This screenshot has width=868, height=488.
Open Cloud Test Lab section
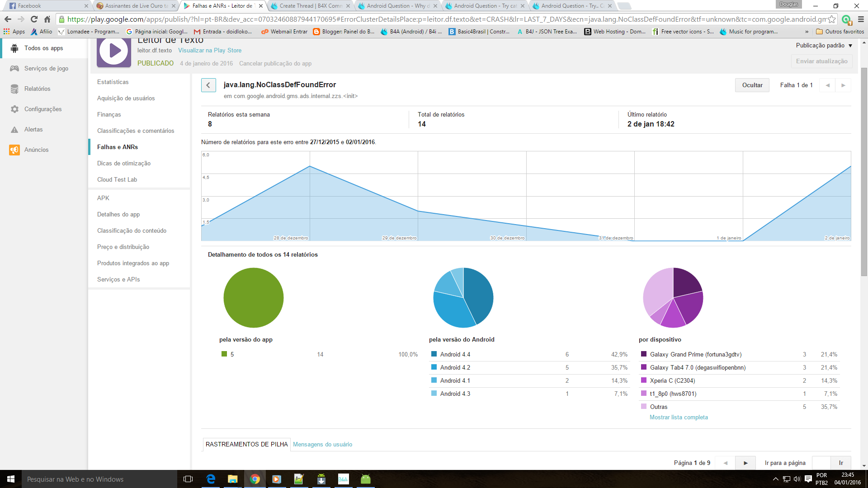pos(117,179)
